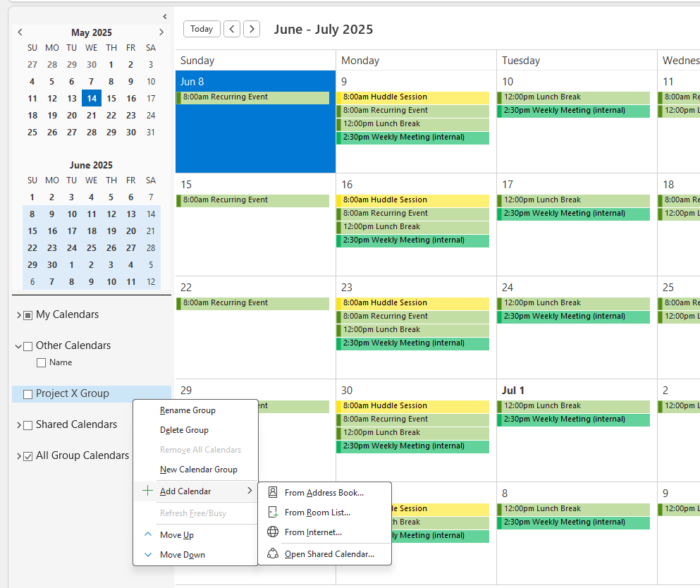Viewport: 700px width, 588px height.
Task: Click the Move Up chevron icon
Action: point(147,534)
